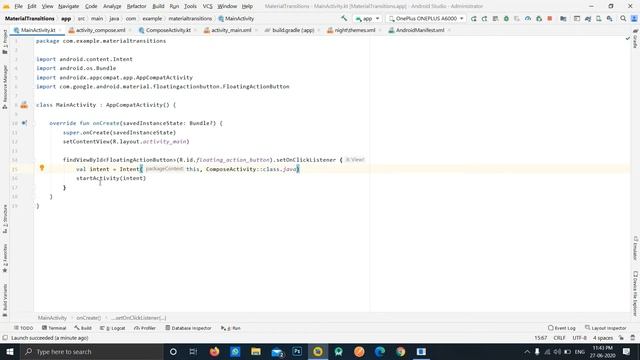
Task: Open the Terminal tool window
Action: [x=54, y=328]
